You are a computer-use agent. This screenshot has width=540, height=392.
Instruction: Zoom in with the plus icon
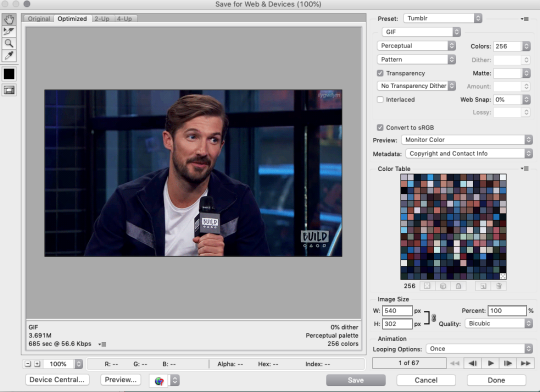37,364
